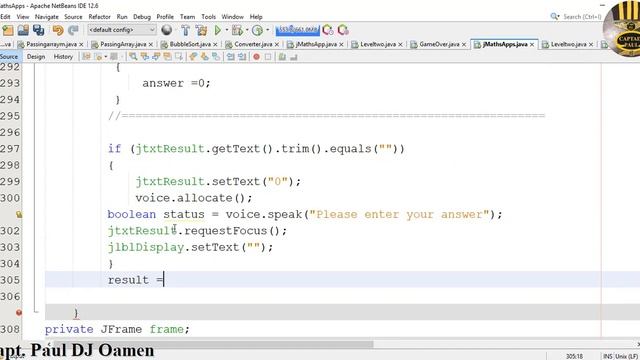Click in the Search (Ctrl+I) field
The width and height of the screenshot is (640, 360).
click(581, 17)
